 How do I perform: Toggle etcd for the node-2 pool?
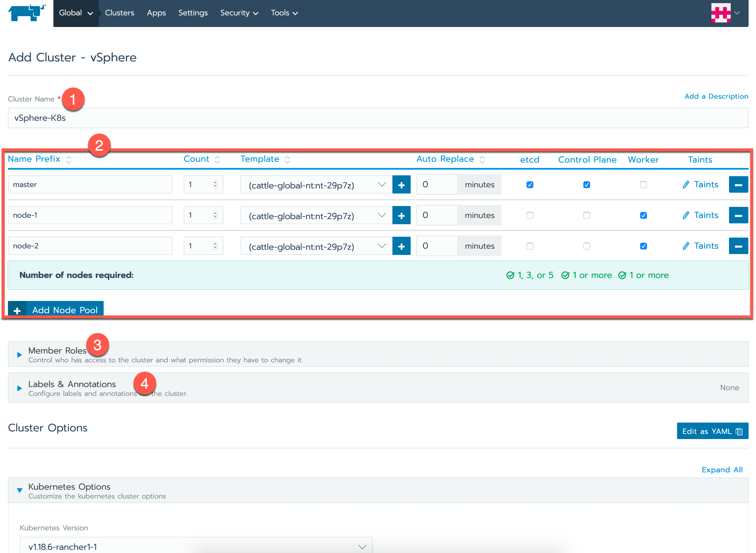point(530,246)
